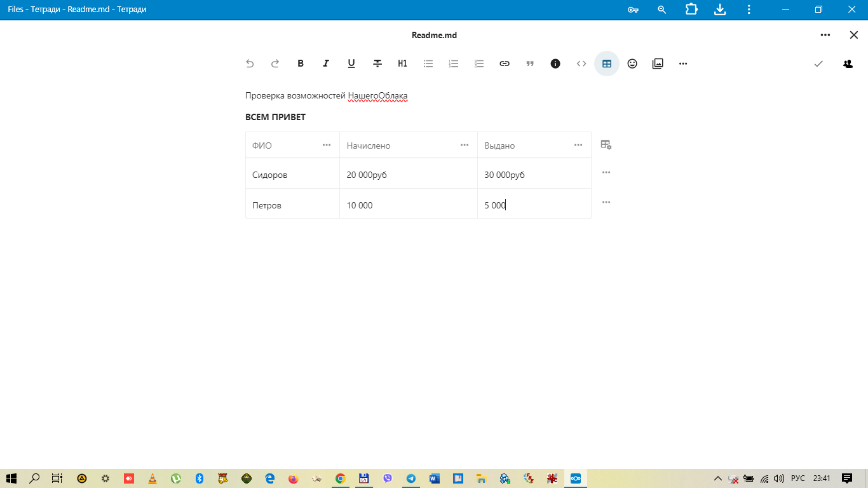Open sharing sidebar with people icon

848,64
